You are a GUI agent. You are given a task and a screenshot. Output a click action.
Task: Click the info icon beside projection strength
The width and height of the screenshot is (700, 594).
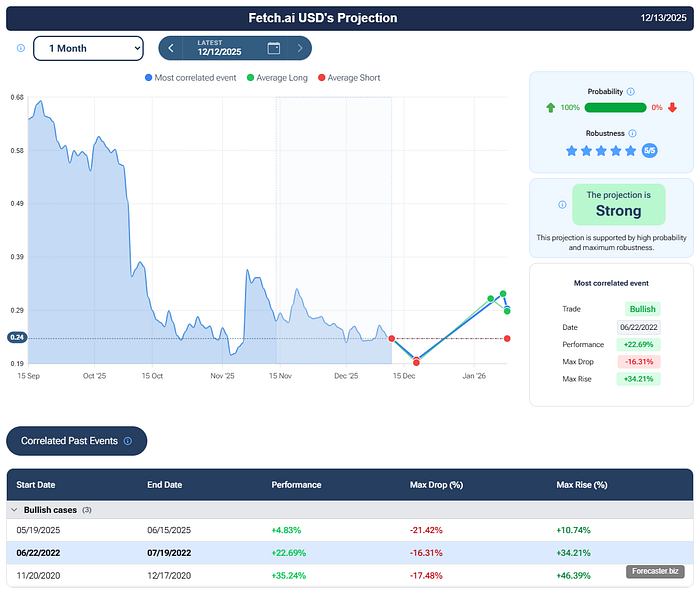562,205
